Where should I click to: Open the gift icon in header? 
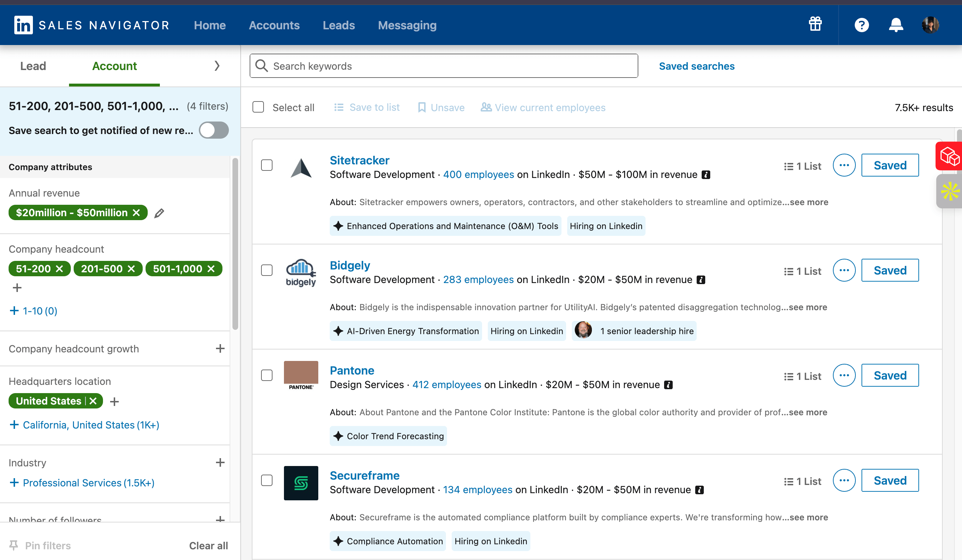815,24
